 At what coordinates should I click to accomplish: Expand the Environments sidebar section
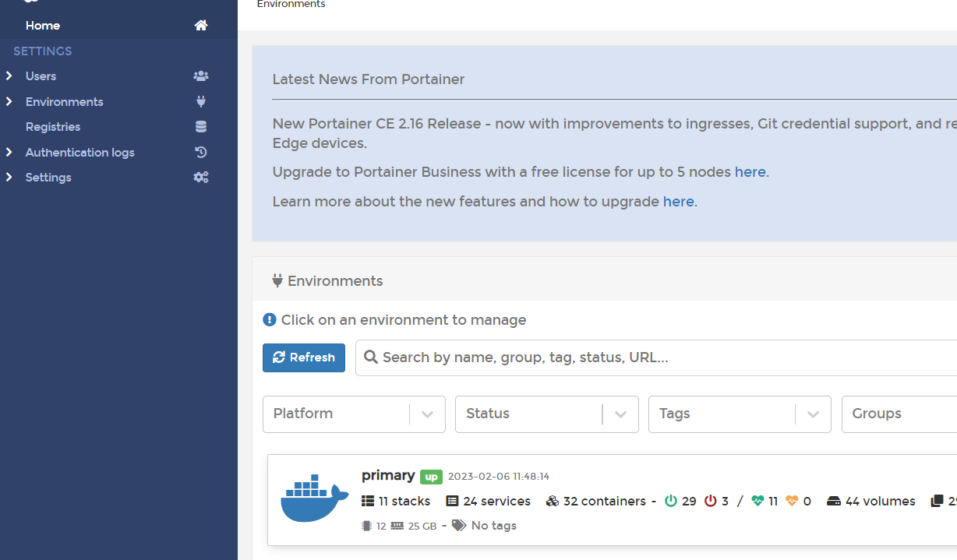coord(9,102)
